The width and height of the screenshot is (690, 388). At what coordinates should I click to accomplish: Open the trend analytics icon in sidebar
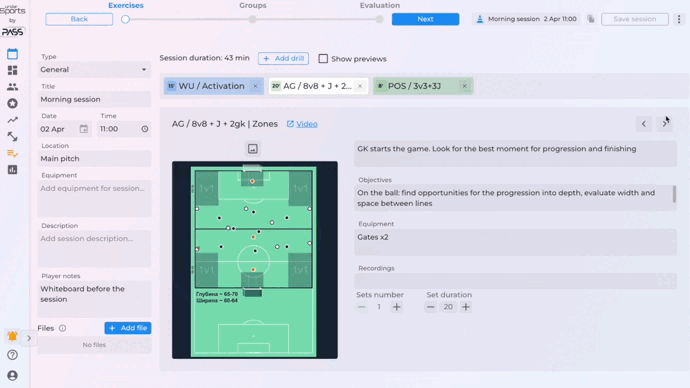12,120
